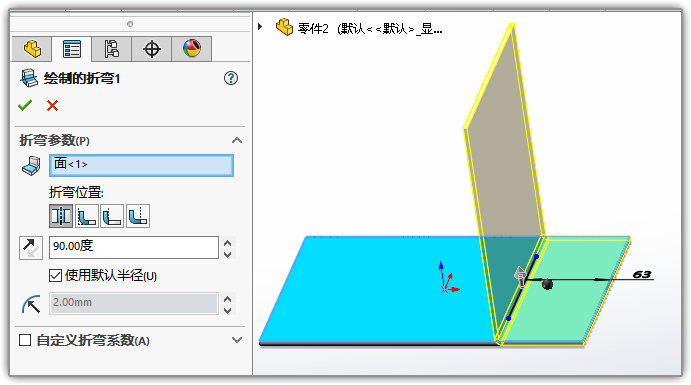Open the ConfigurationManager tab
Screen dimensions: 691x385
pos(111,49)
